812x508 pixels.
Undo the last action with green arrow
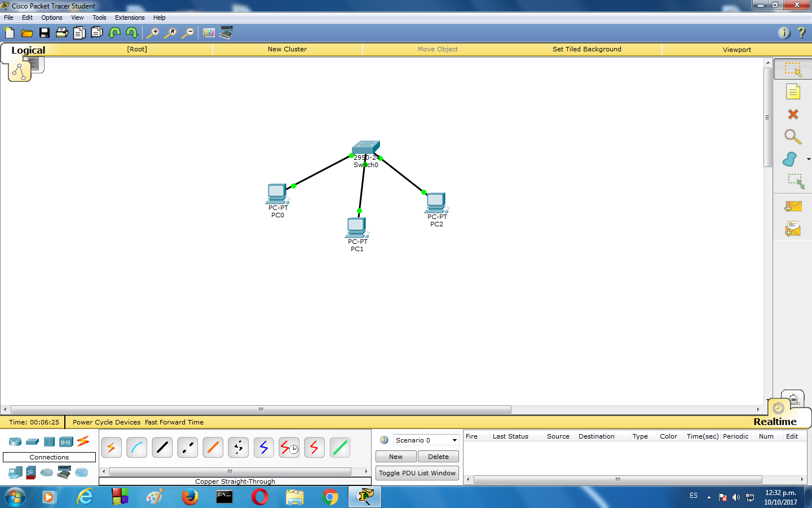[x=114, y=33]
